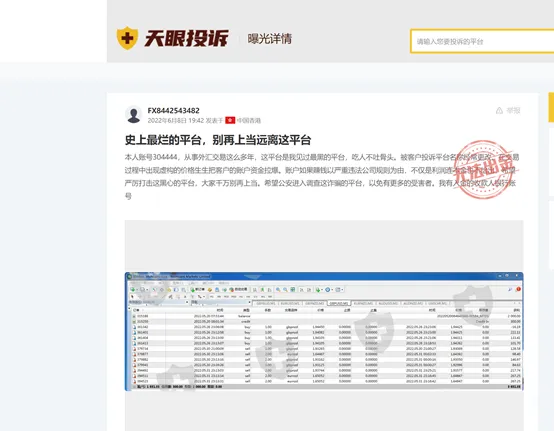Select the 曝光详情 header label
Viewport: 554px width, 431px height.
pyautogui.click(x=270, y=39)
